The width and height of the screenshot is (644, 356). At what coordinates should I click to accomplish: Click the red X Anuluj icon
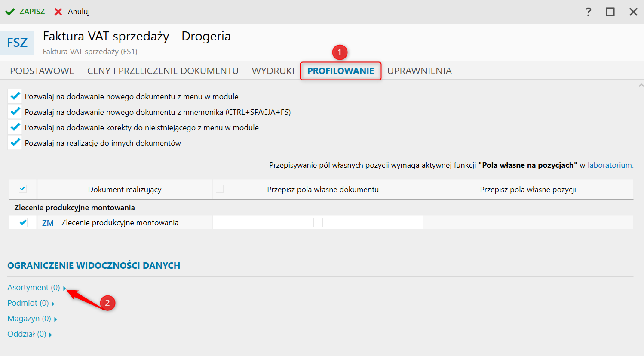tap(58, 12)
